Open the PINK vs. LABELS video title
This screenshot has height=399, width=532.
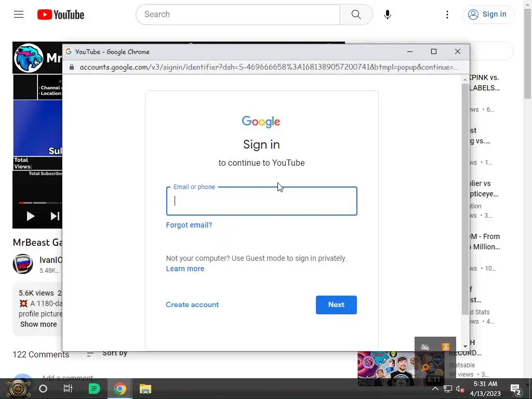(x=484, y=83)
